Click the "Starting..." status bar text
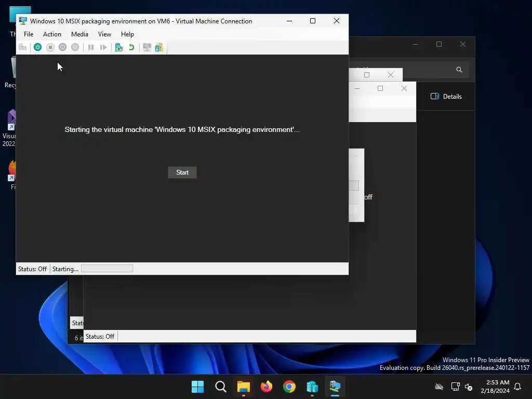Screen dimensions: 532x399 click(65, 269)
